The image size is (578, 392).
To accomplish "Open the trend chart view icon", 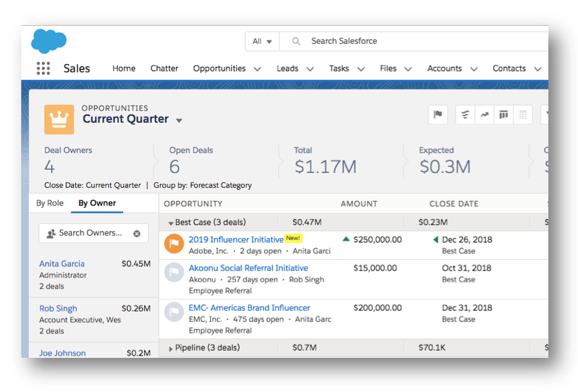I will click(x=485, y=115).
